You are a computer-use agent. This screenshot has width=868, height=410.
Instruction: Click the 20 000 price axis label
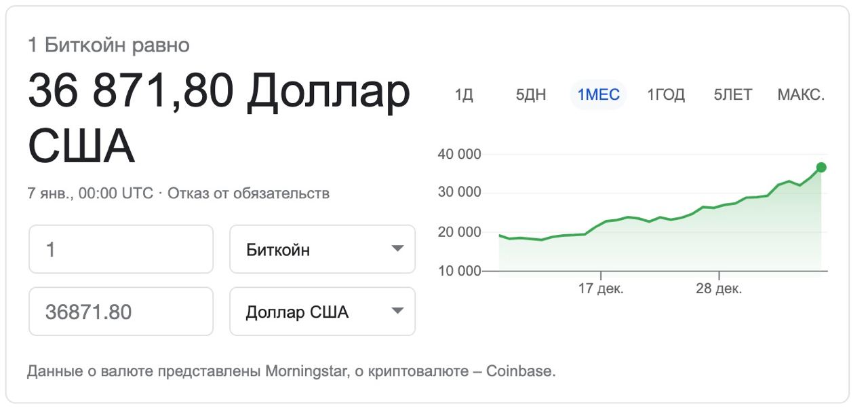point(460,232)
